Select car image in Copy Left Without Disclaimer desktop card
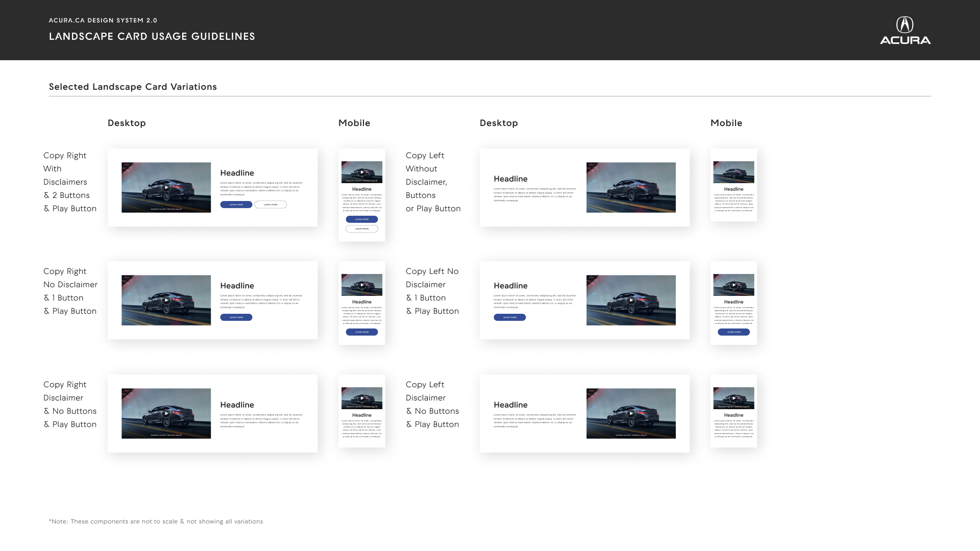980x551 pixels. pyautogui.click(x=631, y=187)
